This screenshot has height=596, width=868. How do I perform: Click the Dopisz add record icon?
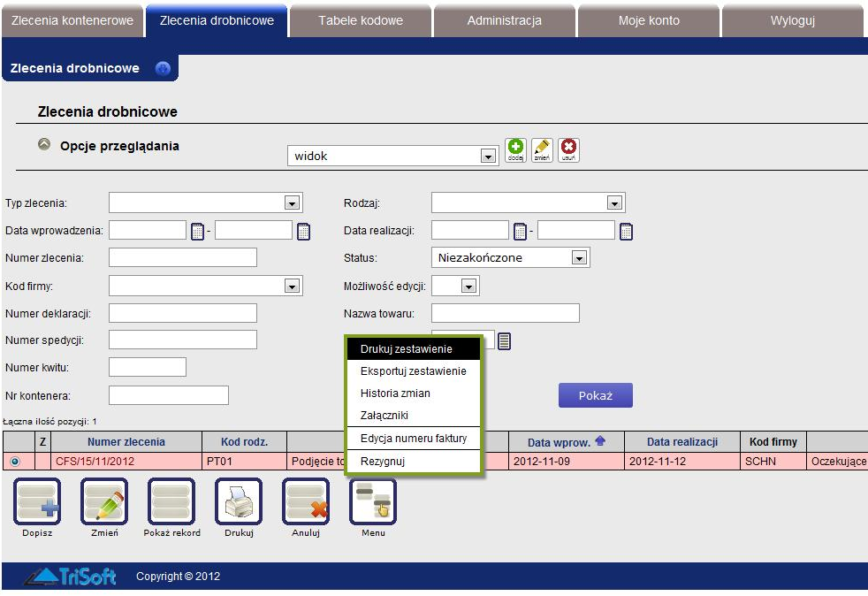coord(37,501)
